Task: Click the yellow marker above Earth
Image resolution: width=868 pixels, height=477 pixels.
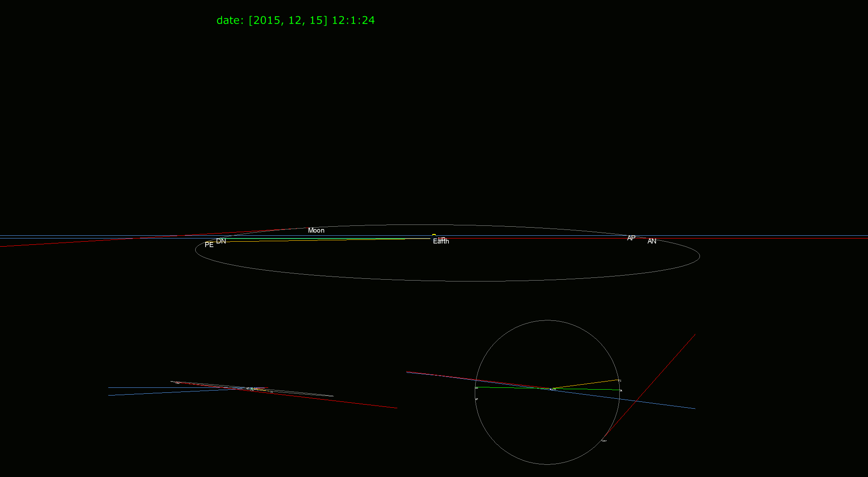Action: coord(434,235)
